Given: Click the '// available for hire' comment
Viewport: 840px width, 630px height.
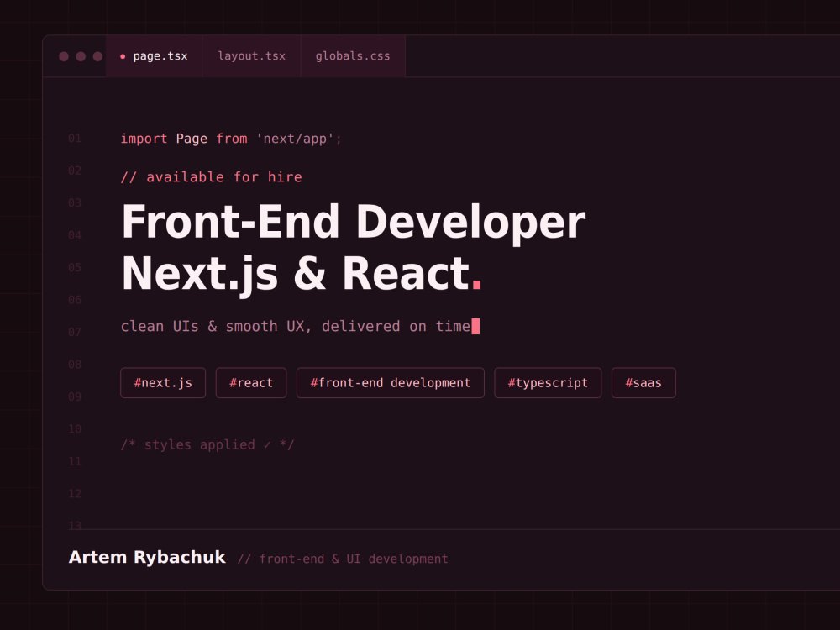Looking at the screenshot, I should [212, 177].
